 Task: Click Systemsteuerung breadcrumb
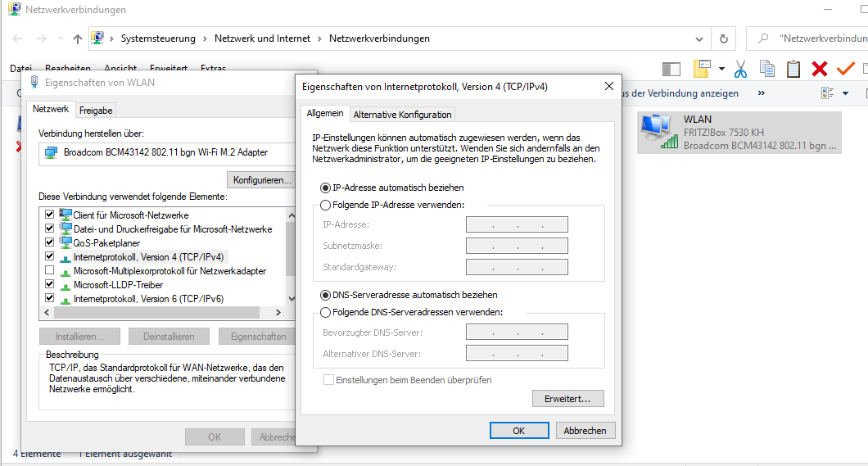pos(158,38)
